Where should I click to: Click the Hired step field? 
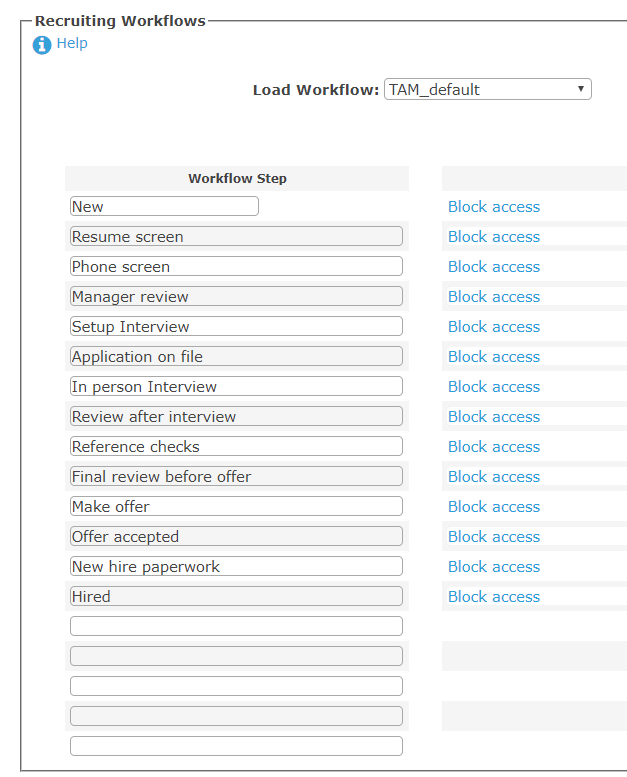coord(236,596)
